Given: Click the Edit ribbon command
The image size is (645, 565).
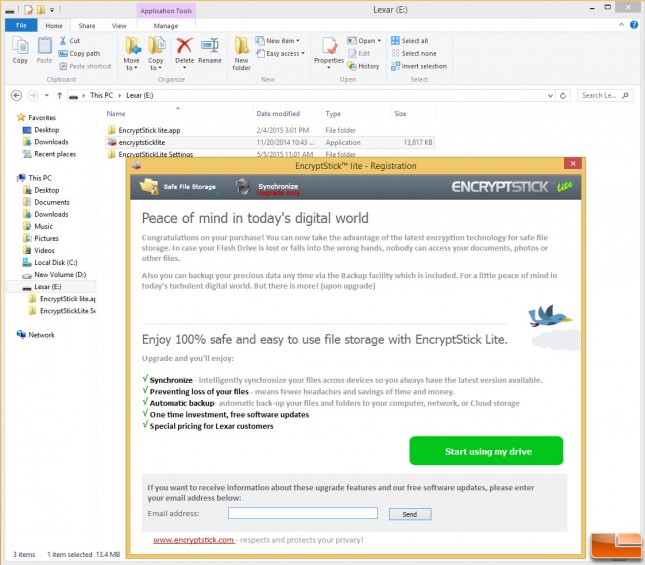Looking at the screenshot, I should tap(359, 53).
